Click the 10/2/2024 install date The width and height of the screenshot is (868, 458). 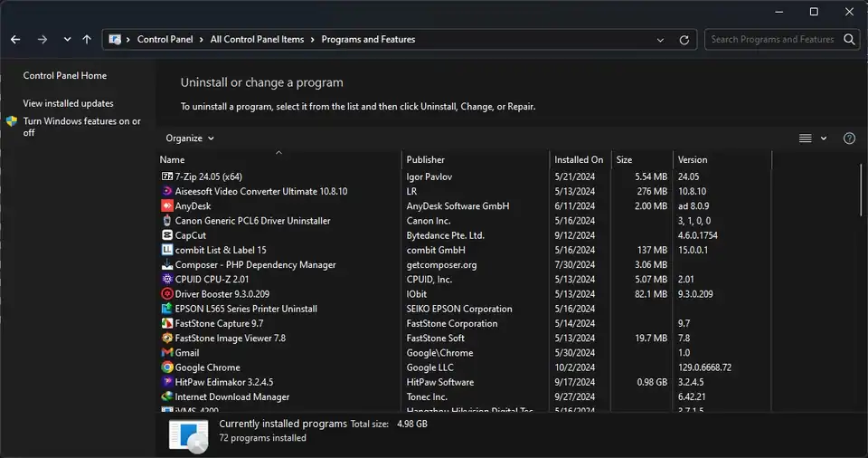pos(575,367)
